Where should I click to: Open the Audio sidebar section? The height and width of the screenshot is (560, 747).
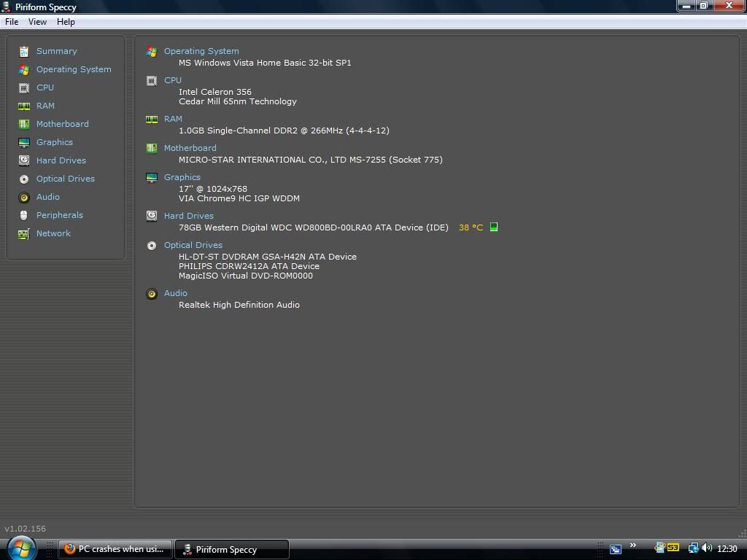pos(48,197)
